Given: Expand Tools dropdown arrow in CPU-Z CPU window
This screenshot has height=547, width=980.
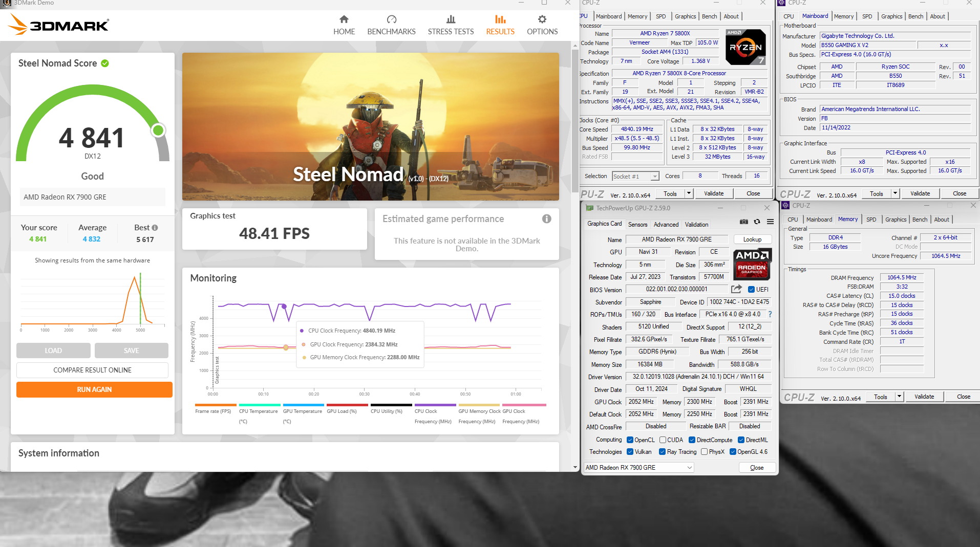Looking at the screenshot, I should 689,193.
